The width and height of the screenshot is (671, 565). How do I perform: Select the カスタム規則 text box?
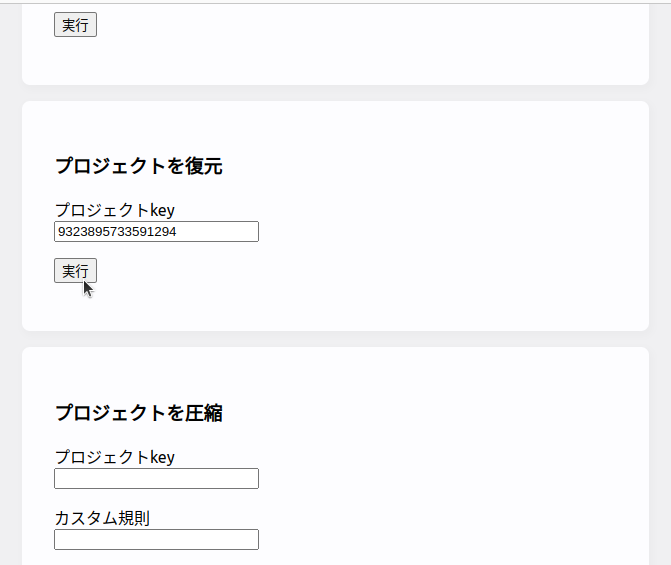point(156,539)
